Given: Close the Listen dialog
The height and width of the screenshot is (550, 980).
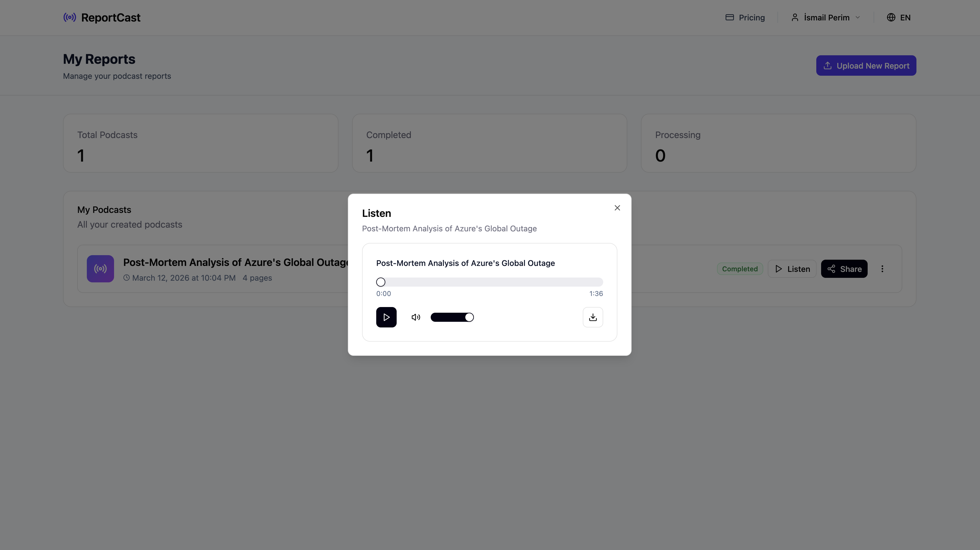Looking at the screenshot, I should click(617, 208).
